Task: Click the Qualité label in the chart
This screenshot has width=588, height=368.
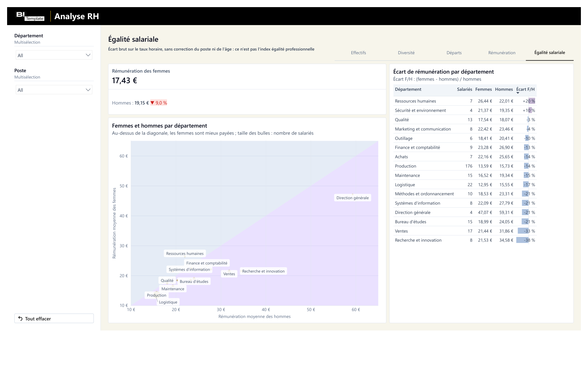Action: pos(167,280)
